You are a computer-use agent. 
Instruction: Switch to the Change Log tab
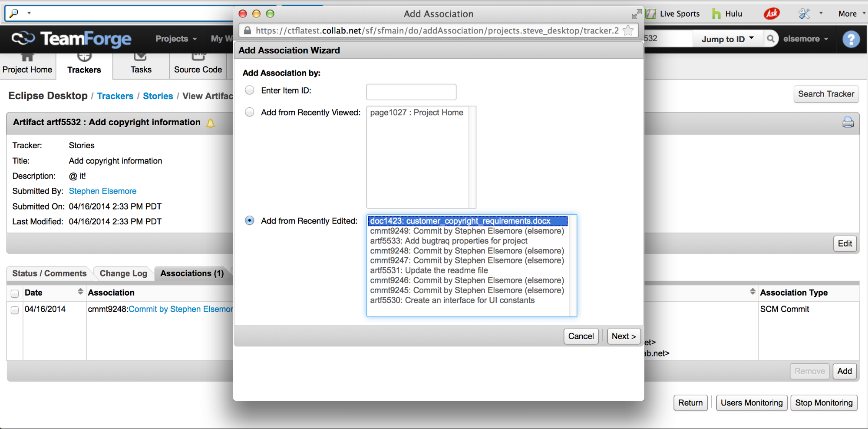coord(123,273)
